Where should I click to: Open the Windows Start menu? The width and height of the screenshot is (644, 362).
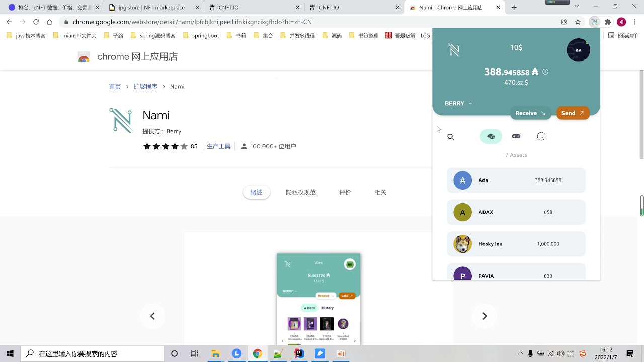coord(10,353)
